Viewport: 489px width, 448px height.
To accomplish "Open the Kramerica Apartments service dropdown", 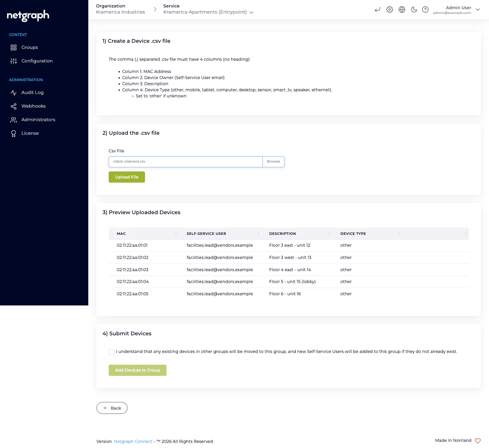I will 251,12.
